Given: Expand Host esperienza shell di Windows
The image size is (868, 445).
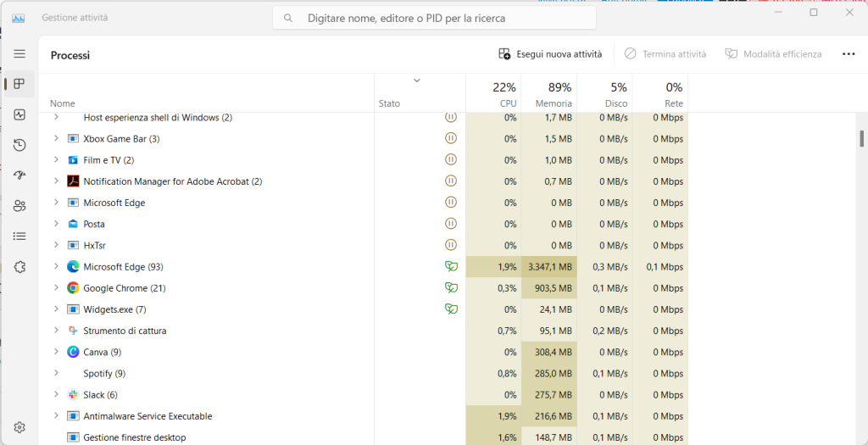Looking at the screenshot, I should [56, 117].
